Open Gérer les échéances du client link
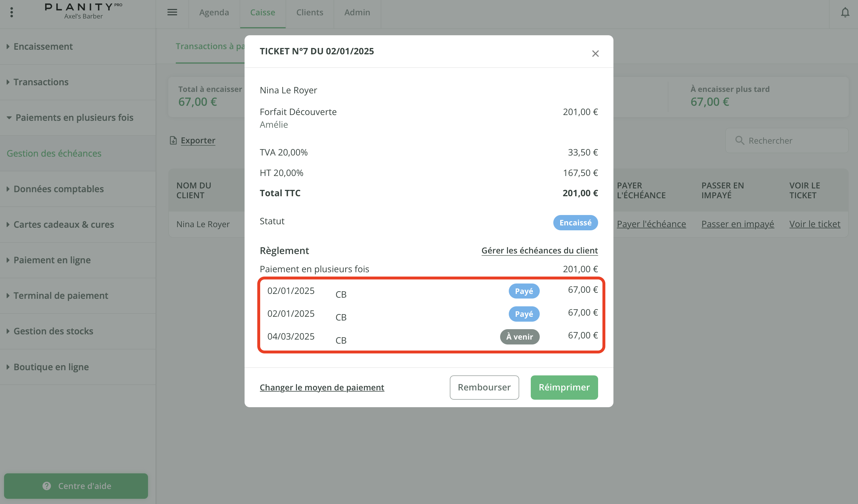The width and height of the screenshot is (858, 504). [x=539, y=251]
